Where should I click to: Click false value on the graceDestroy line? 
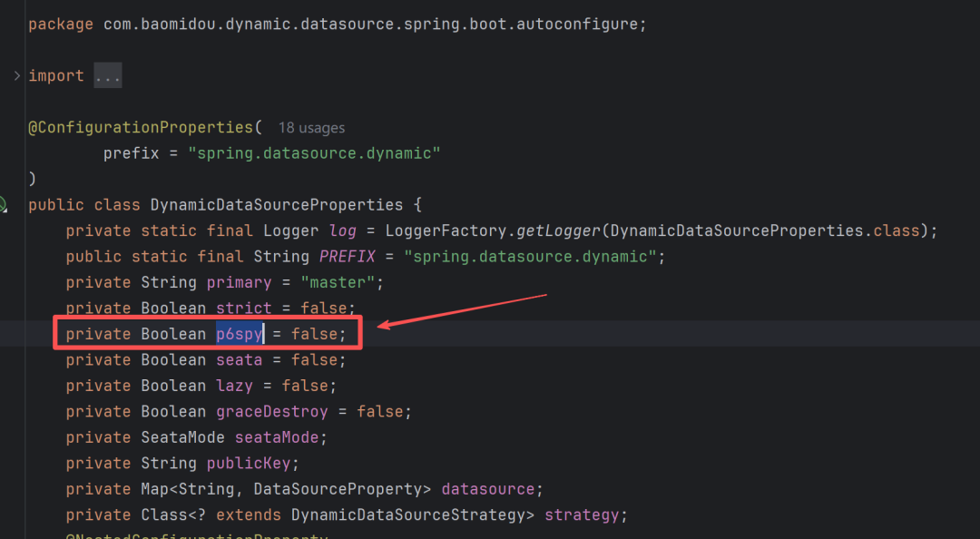(x=380, y=411)
